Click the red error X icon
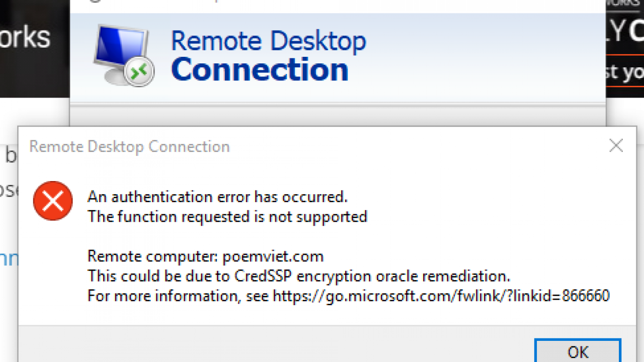The height and width of the screenshot is (362, 644). 53,201
